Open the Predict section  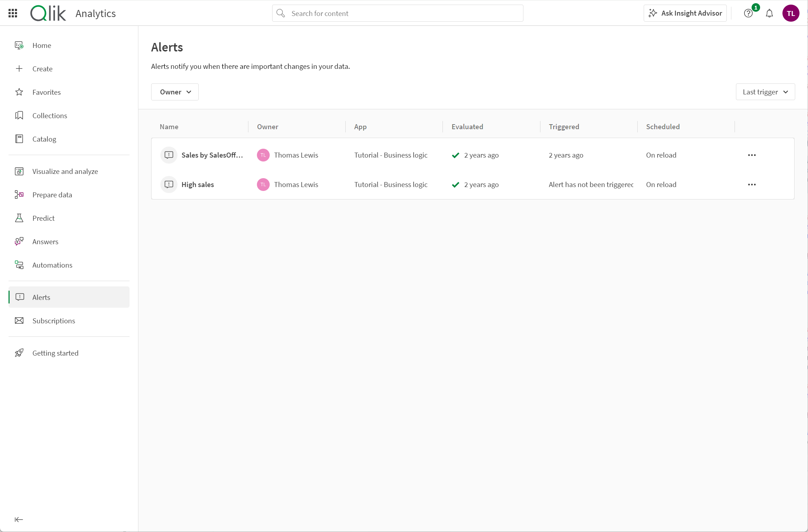pyautogui.click(x=43, y=218)
